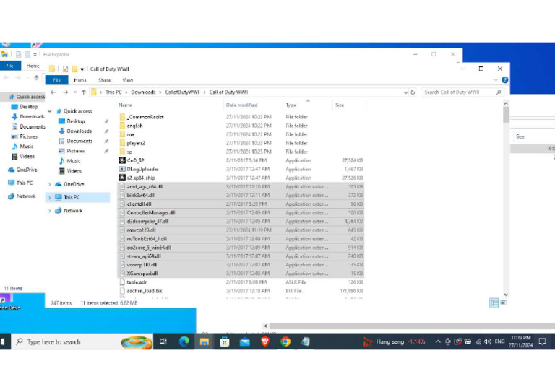Open the View ribbon tab
Image resolution: width=555 pixels, height=392 pixels.
click(x=128, y=80)
